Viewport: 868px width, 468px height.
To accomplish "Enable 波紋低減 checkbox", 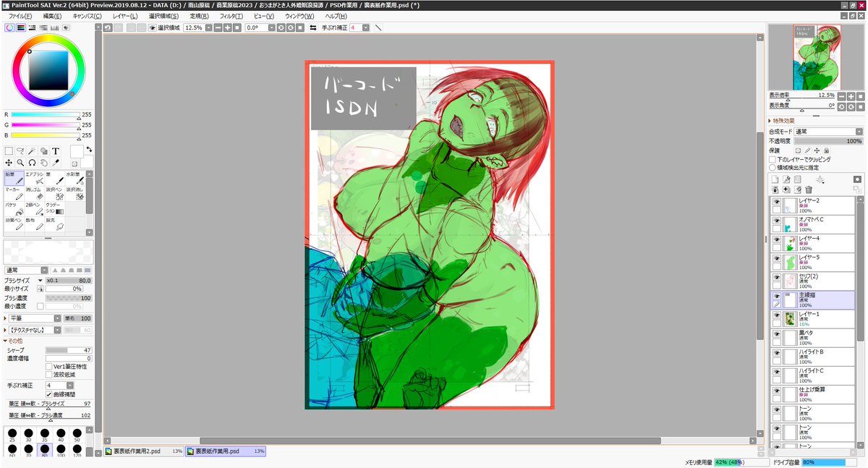I will pos(48,375).
